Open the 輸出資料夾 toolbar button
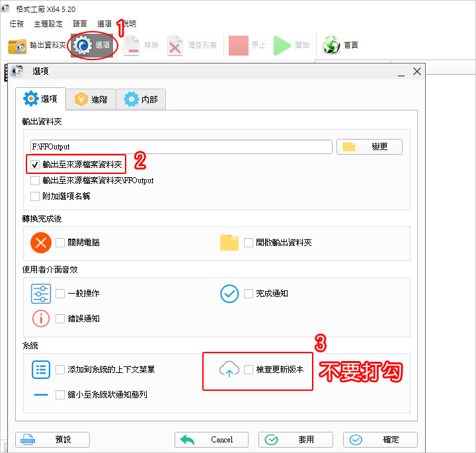The width and height of the screenshot is (476, 453). (x=37, y=46)
